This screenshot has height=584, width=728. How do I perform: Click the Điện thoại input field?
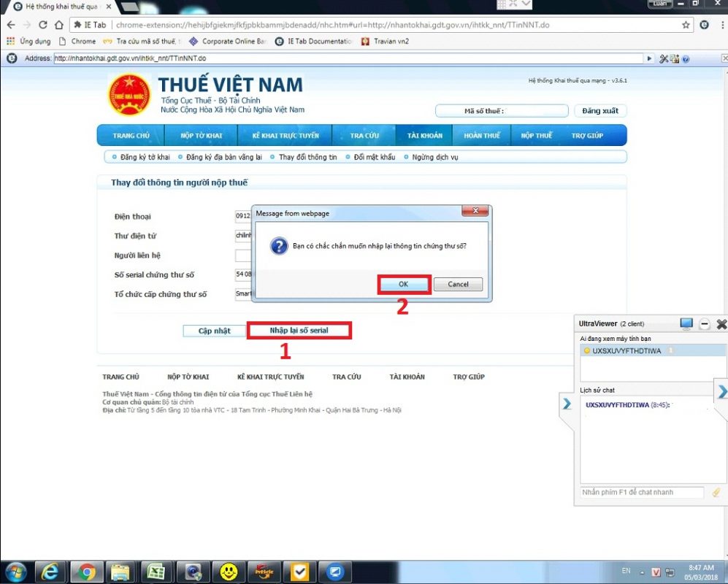click(243, 216)
